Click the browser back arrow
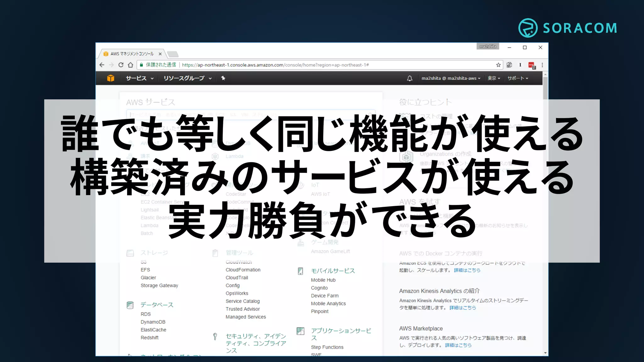644x362 pixels. click(102, 65)
